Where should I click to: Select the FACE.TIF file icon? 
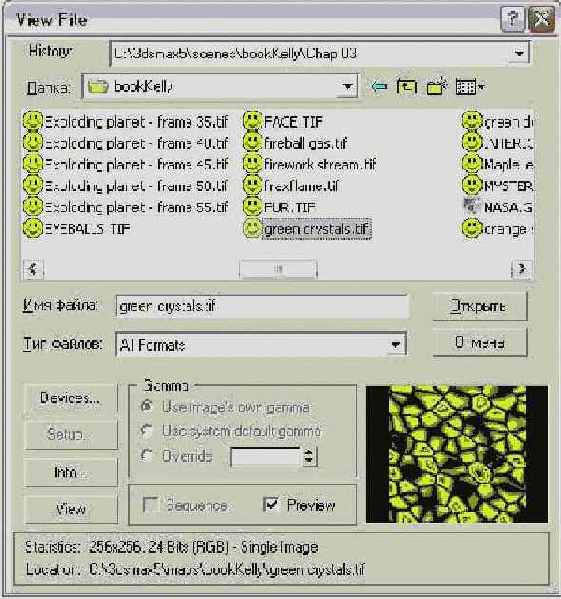click(x=252, y=121)
